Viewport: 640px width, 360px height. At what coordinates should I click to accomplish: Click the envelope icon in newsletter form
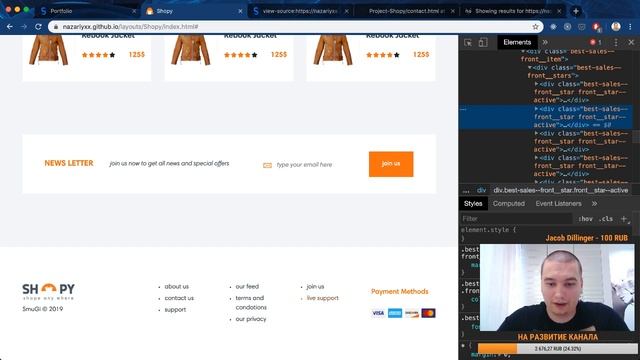point(267,165)
